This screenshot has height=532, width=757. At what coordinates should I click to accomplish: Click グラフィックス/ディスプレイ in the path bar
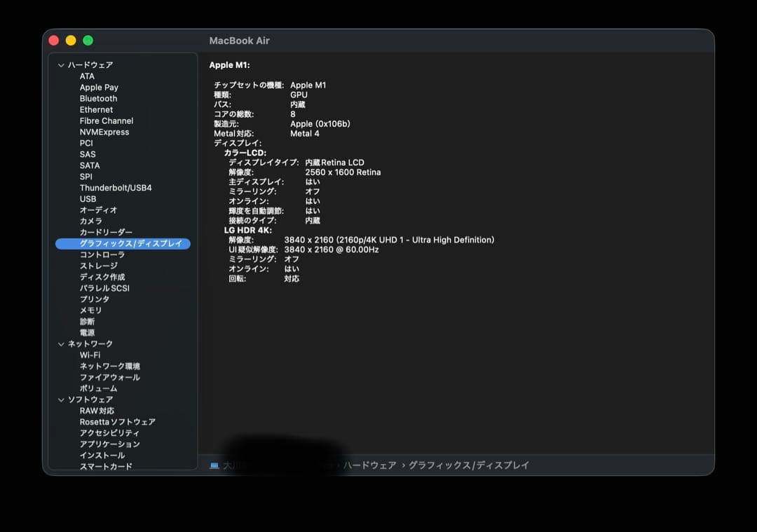pyautogui.click(x=469, y=465)
